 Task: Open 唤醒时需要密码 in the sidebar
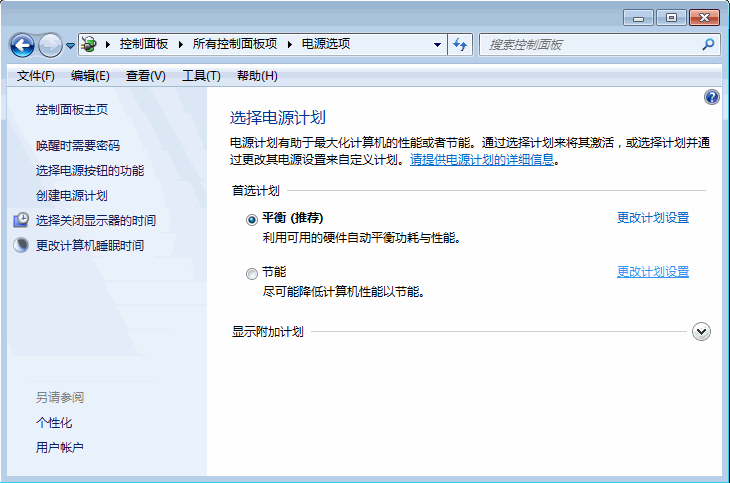tap(77, 145)
